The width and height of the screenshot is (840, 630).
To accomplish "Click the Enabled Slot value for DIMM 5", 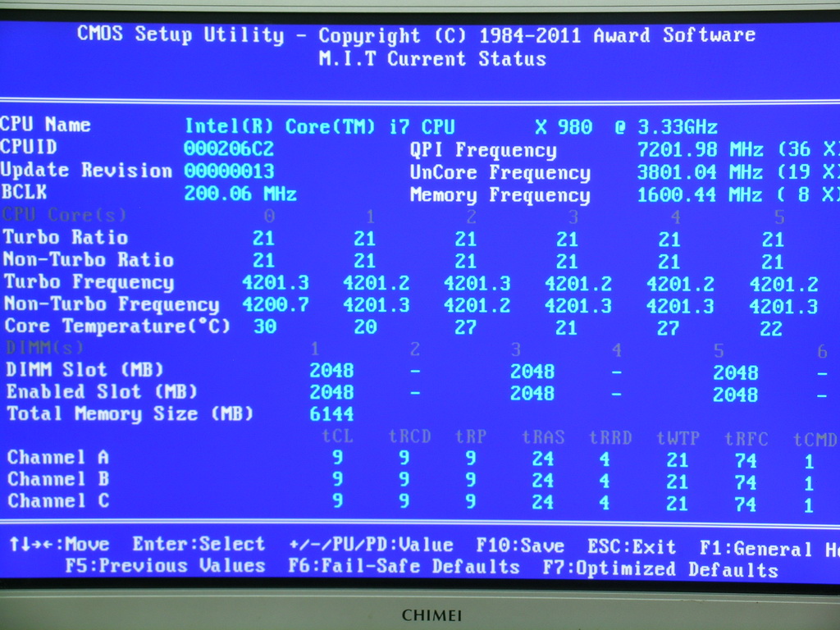I will (735, 395).
